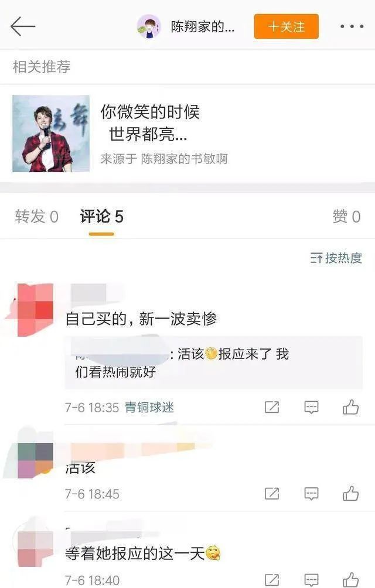Image resolution: width=375 pixels, height=588 pixels.
Task: Open the 青铜球迷 badge link
Action: pos(149,407)
